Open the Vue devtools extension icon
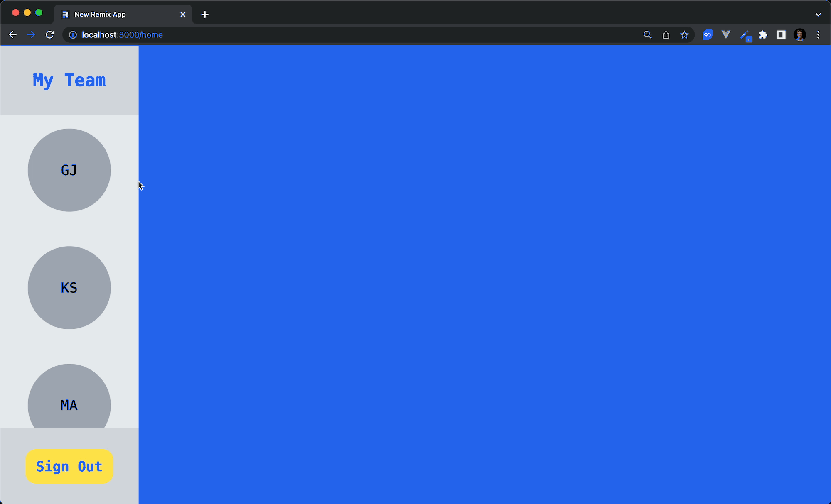 726,35
